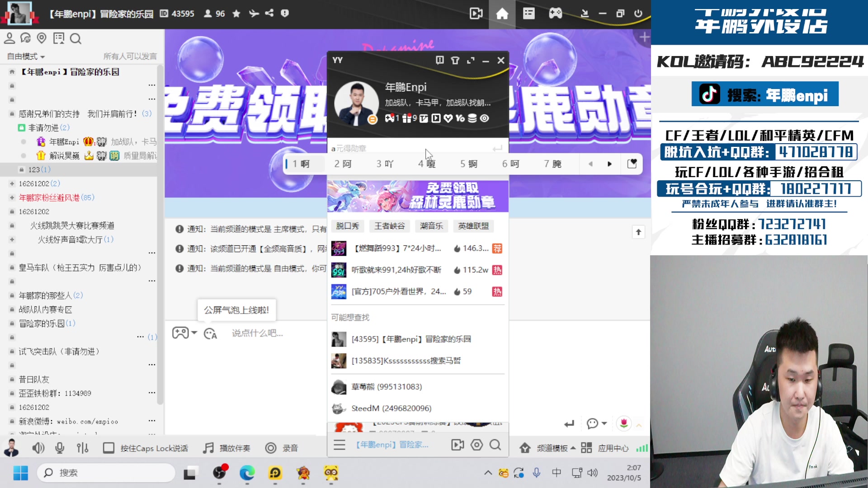Open the 频道模板 channel template dropdown
This screenshot has height=488, width=868.
547,448
